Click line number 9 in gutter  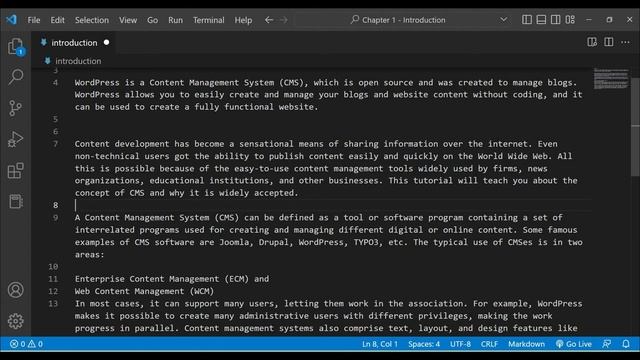coord(56,218)
